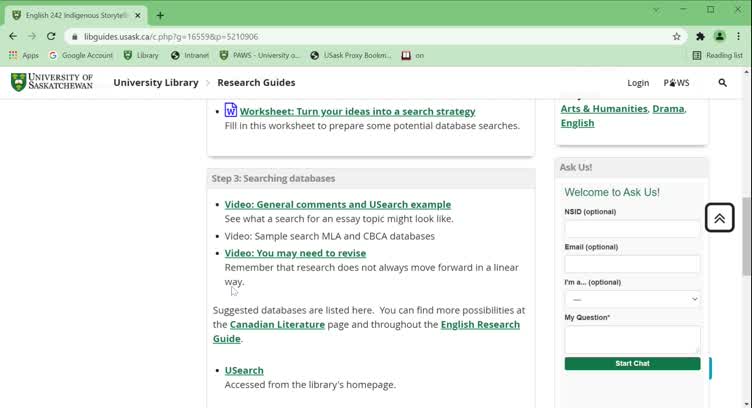Close the English 242 browser tab

[x=138, y=15]
